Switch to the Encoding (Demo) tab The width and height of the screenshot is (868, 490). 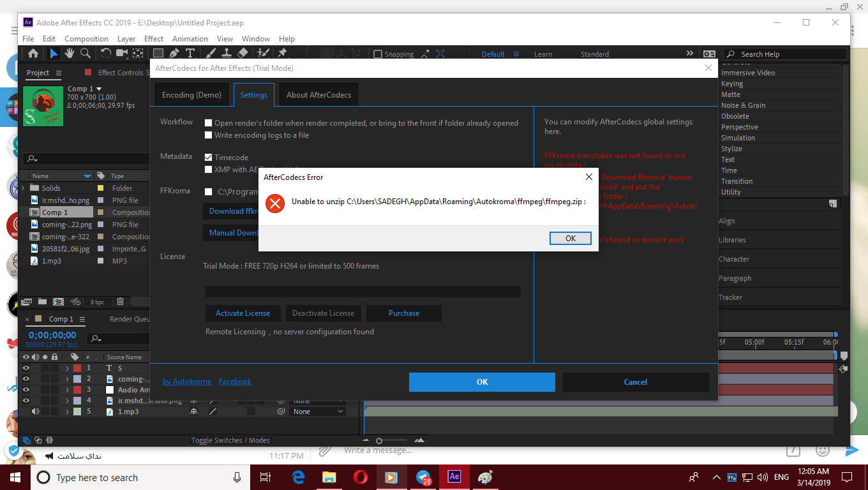pyautogui.click(x=191, y=95)
